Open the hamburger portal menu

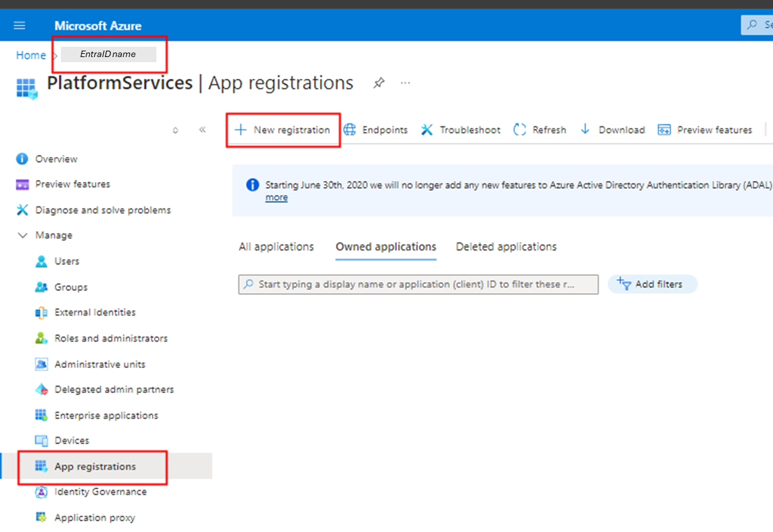19,26
